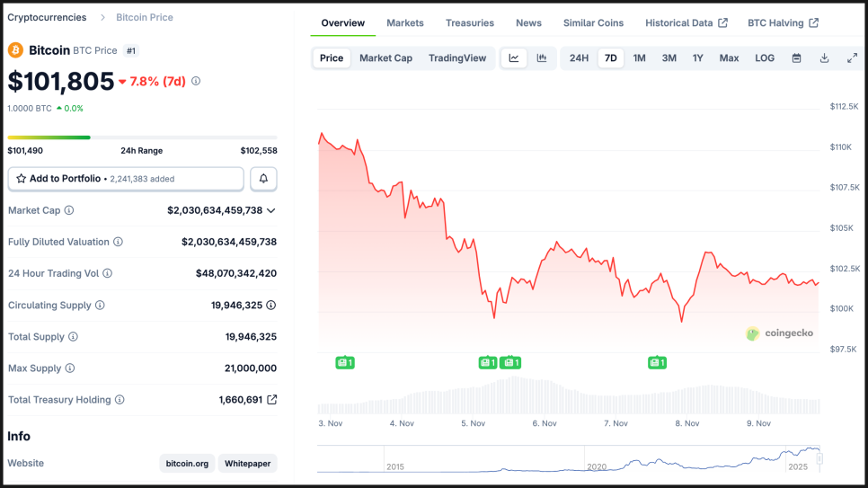Open the bitcoin.org website link
This screenshot has height=488, width=868.
(x=187, y=464)
